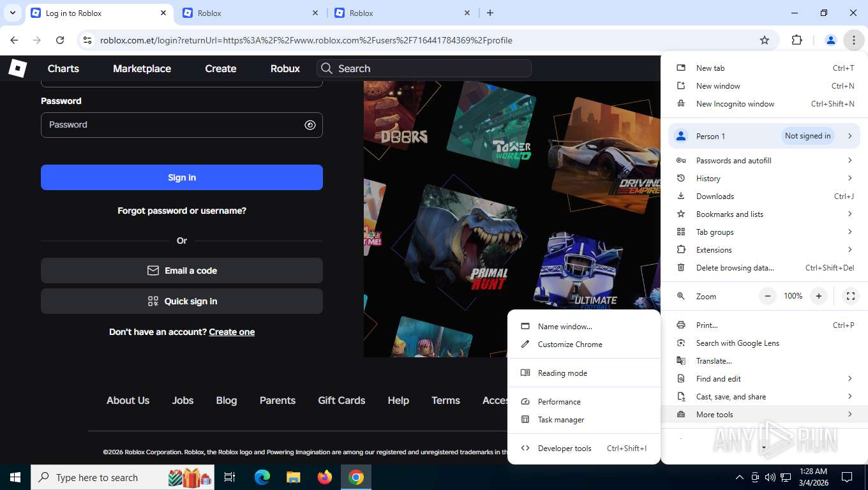Screen dimensions: 868x490
Task: Open Charts in Roblox navigation
Action: point(63,68)
